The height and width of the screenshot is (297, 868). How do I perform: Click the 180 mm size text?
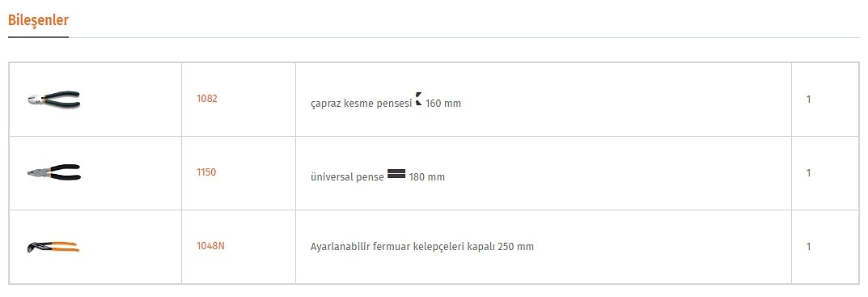tap(427, 177)
